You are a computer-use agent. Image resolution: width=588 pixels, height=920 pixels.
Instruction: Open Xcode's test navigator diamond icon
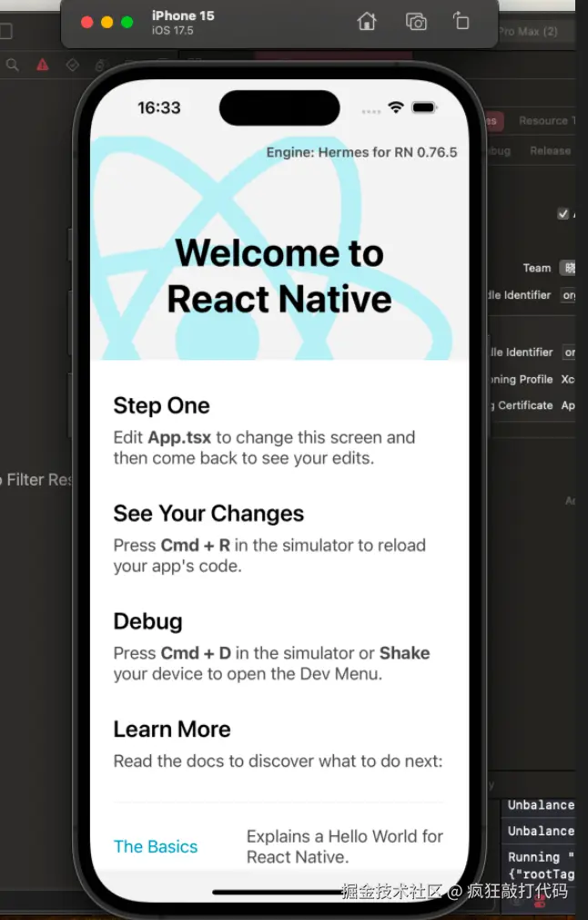click(x=73, y=65)
